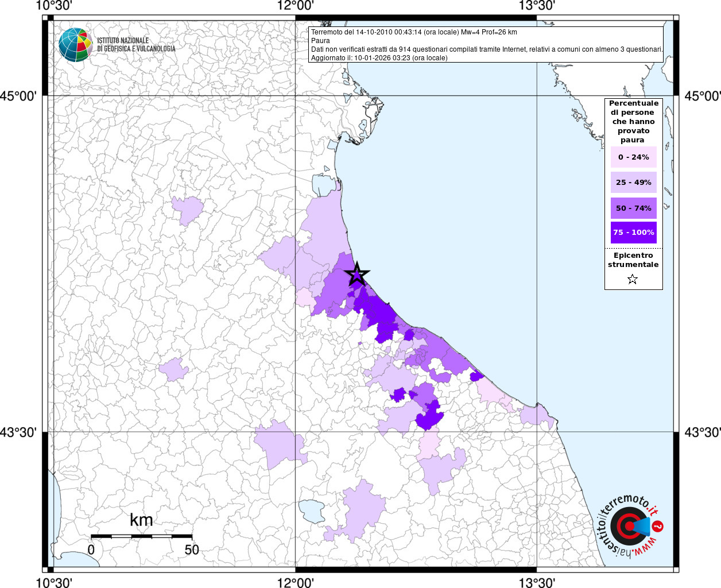The width and height of the screenshot is (721, 588).
Task: Click the star symbol in the legend
Action: point(633,280)
